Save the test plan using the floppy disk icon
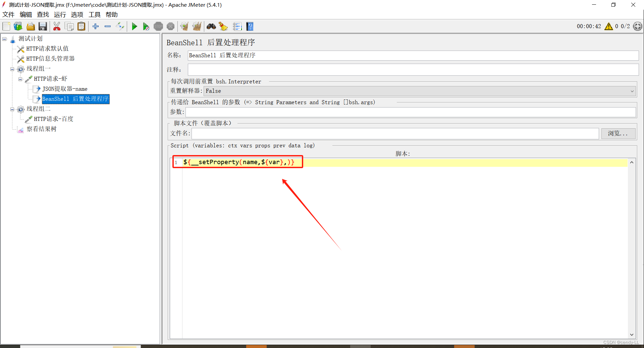644x348 pixels. pyautogui.click(x=43, y=26)
